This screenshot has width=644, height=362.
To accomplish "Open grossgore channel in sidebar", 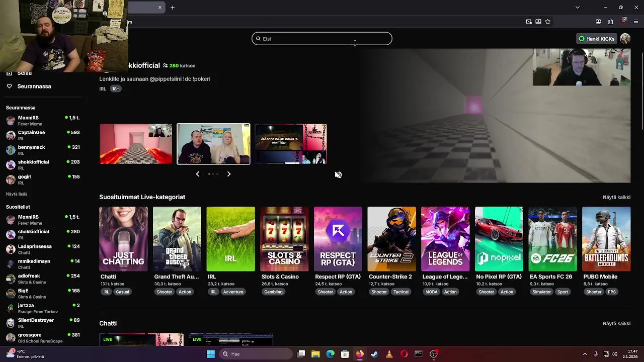I will [x=43, y=337].
